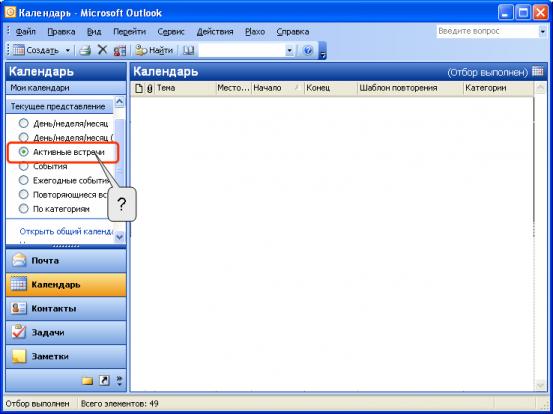The height and width of the screenshot is (414, 553).
Task: Select first День/неделя/месяц radio button
Action: (23, 123)
